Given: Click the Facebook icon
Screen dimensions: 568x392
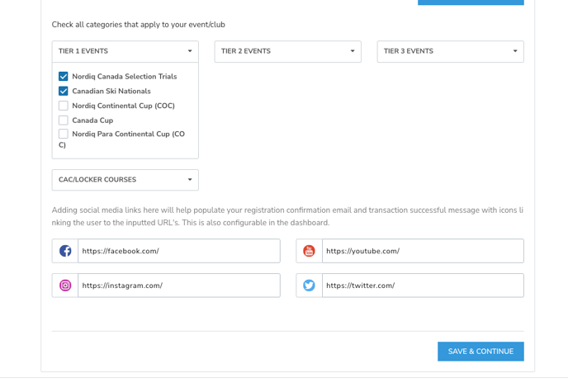Looking at the screenshot, I should pos(65,251).
